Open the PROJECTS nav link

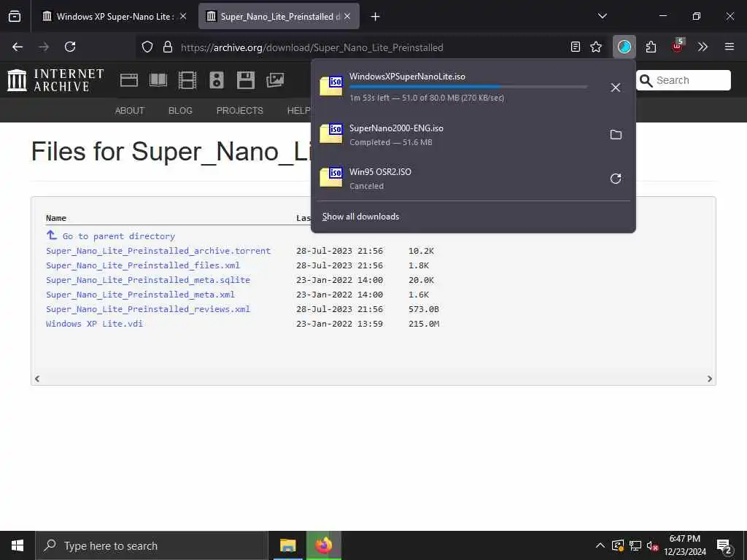tap(239, 111)
